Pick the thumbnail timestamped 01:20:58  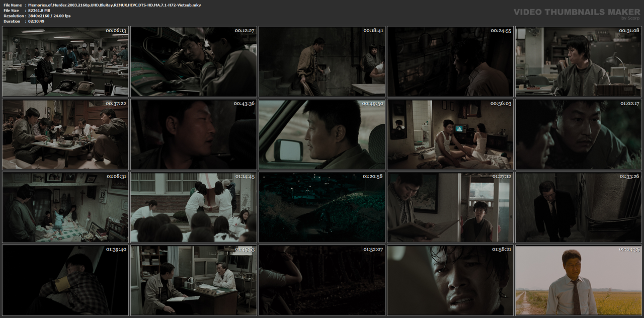pyautogui.click(x=322, y=207)
